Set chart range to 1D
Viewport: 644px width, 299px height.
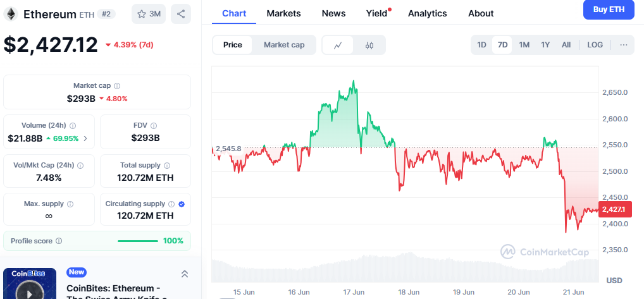482,45
